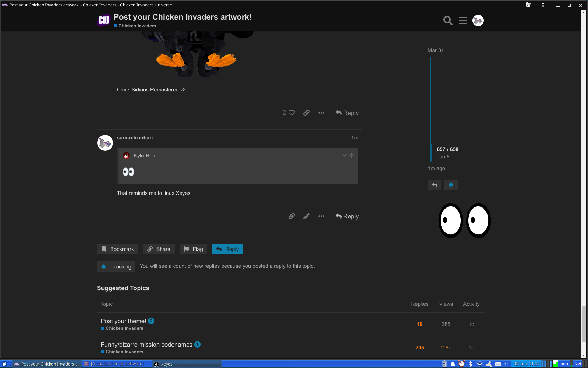Flag this topic

193,249
